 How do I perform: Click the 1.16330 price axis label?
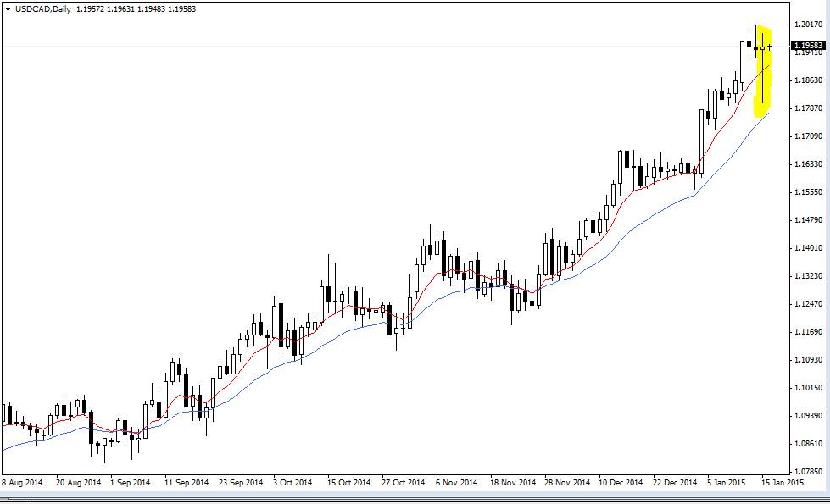[x=809, y=164]
